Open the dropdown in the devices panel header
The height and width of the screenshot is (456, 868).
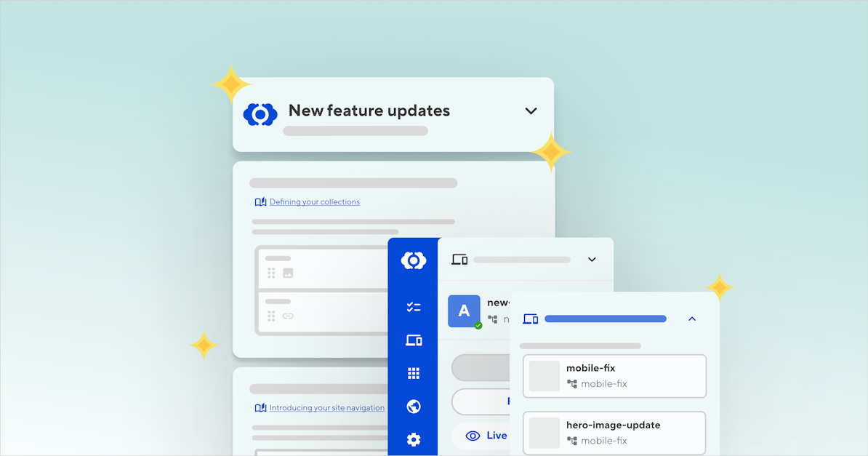pyautogui.click(x=592, y=259)
